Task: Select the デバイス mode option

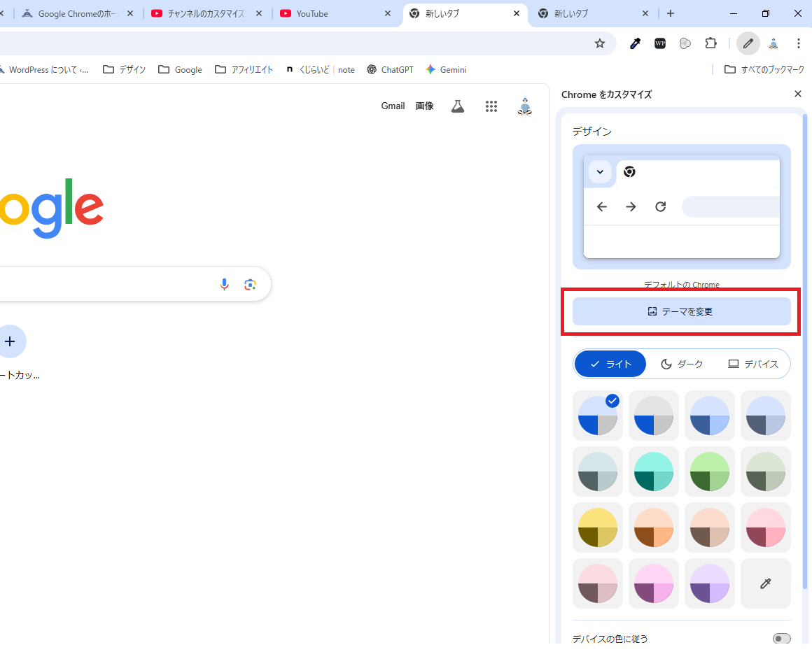Action: 753,364
